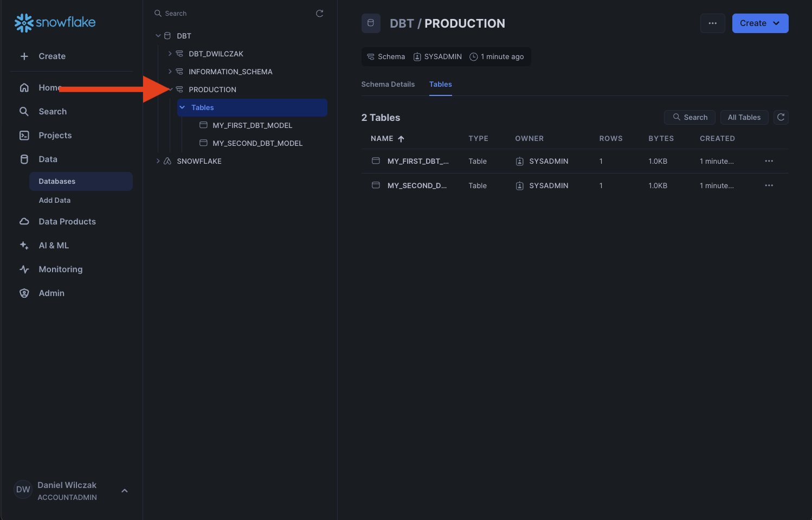Select the Tables tab
Viewport: 812px width, 520px height.
pyautogui.click(x=441, y=84)
